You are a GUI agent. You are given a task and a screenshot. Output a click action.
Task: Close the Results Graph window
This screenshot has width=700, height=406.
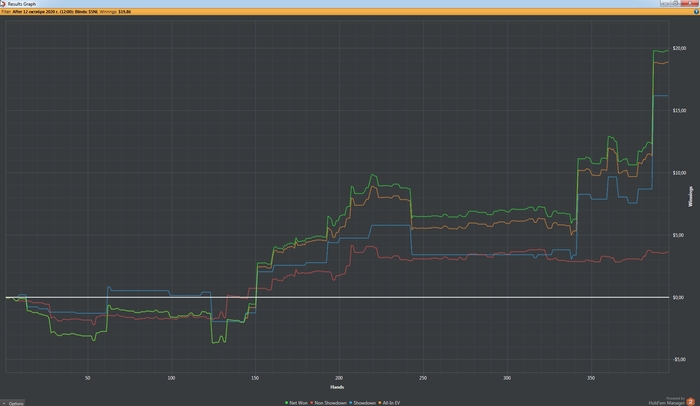[690, 3]
